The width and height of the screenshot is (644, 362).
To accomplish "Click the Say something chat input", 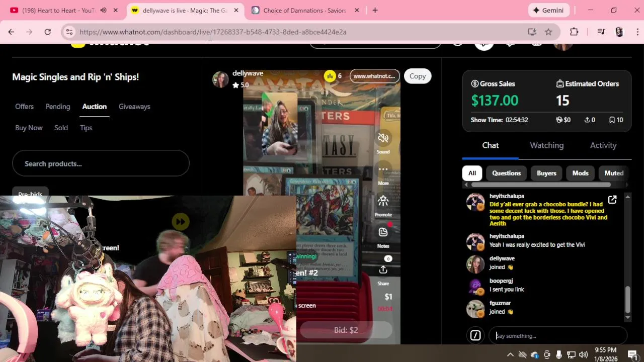I will coord(558,335).
